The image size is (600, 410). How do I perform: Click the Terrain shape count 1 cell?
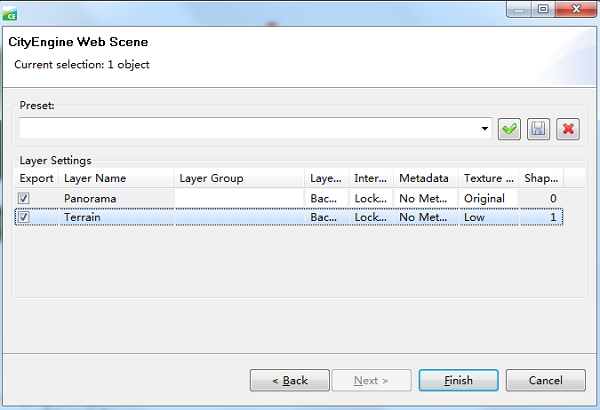pos(541,217)
